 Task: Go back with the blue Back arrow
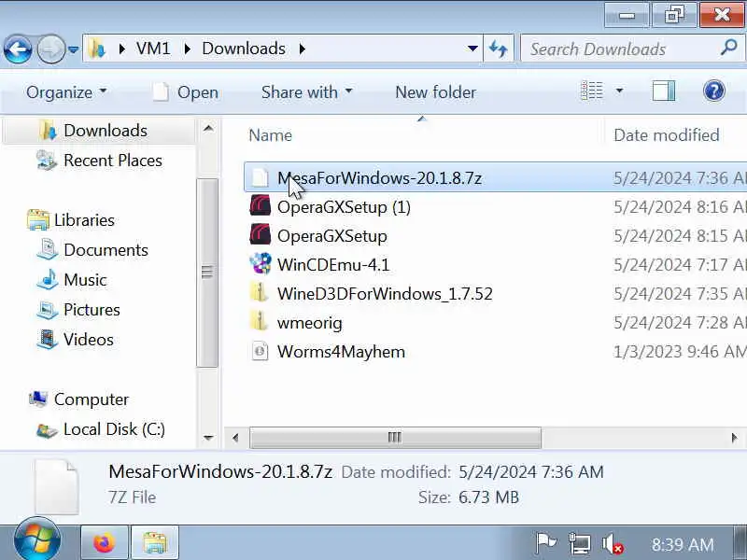(18, 49)
